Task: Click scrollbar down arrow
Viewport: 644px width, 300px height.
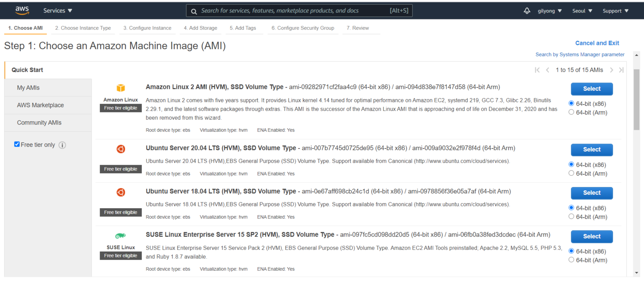Action: (x=636, y=273)
